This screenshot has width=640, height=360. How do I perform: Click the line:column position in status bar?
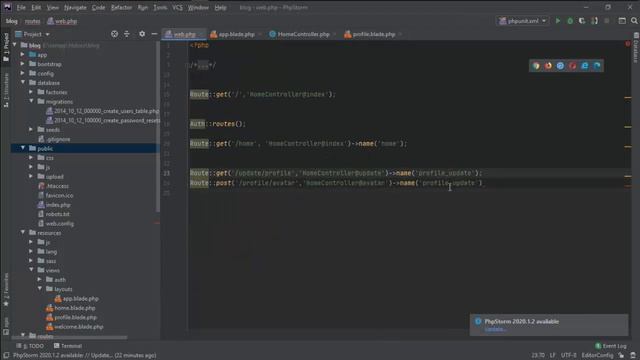click(538, 356)
